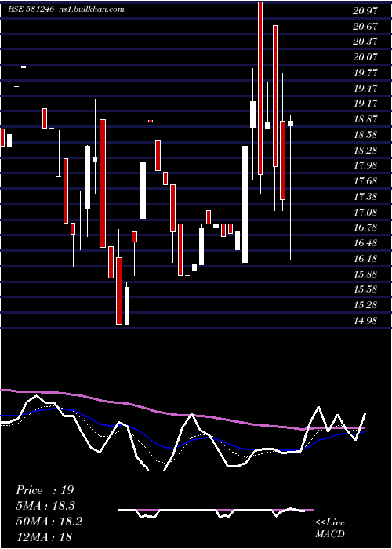Click the 5MA : 18.3 readout
The width and height of the screenshot is (392, 549).
click(x=45, y=506)
